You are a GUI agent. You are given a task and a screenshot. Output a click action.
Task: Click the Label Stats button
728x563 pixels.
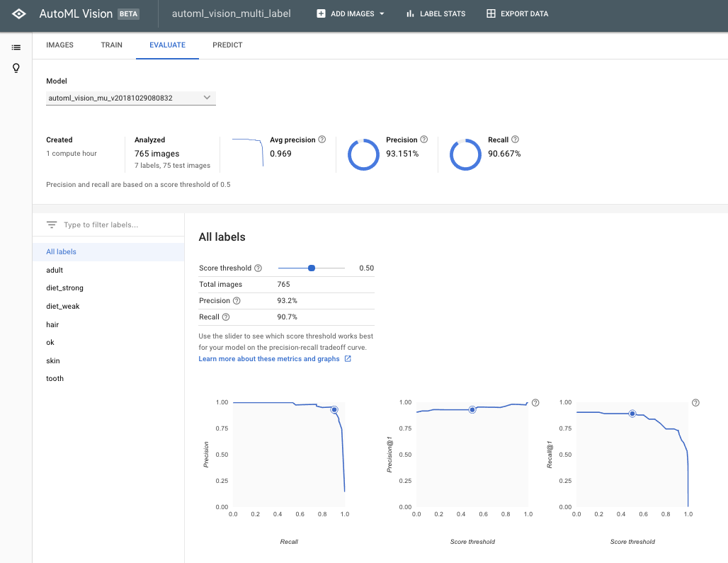pos(436,13)
